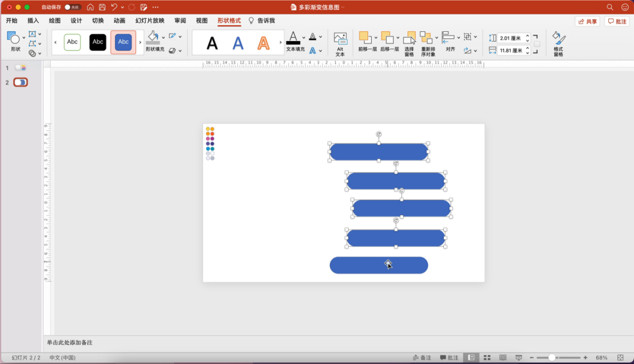This screenshot has width=634, height=364.
Task: Expand the 文本填充 color dropdown
Action: click(x=303, y=37)
